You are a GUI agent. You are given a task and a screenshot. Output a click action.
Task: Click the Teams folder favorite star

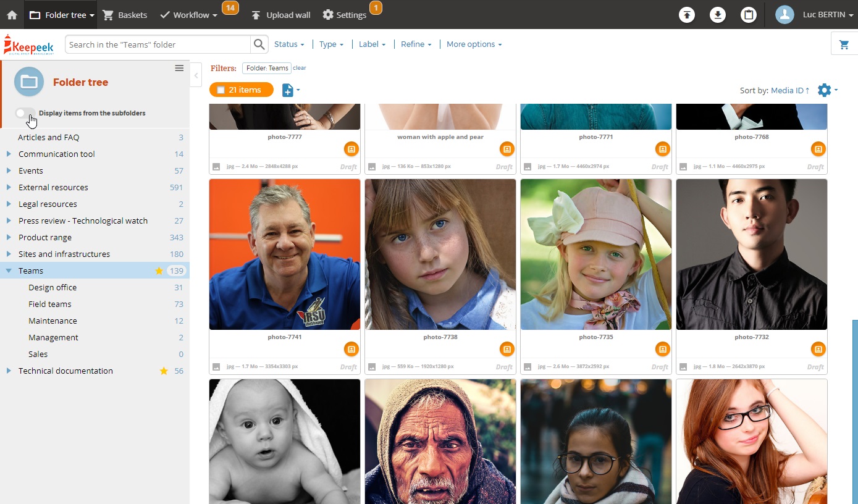coord(159,271)
